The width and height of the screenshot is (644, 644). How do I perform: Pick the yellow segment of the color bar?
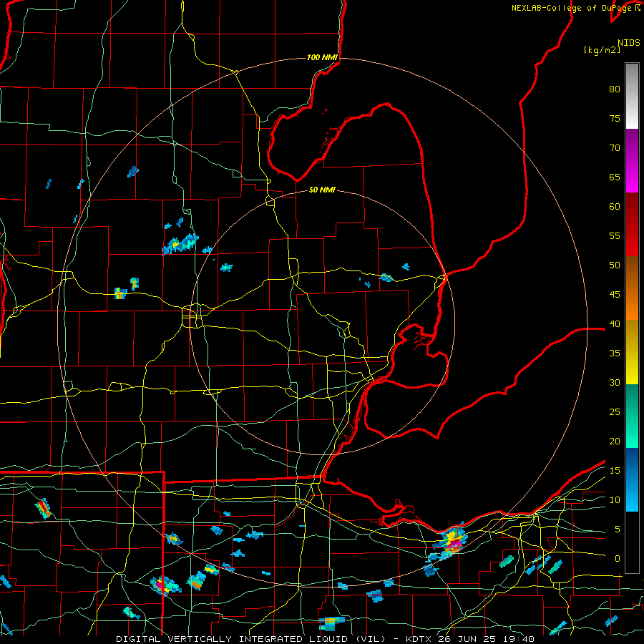point(632,352)
